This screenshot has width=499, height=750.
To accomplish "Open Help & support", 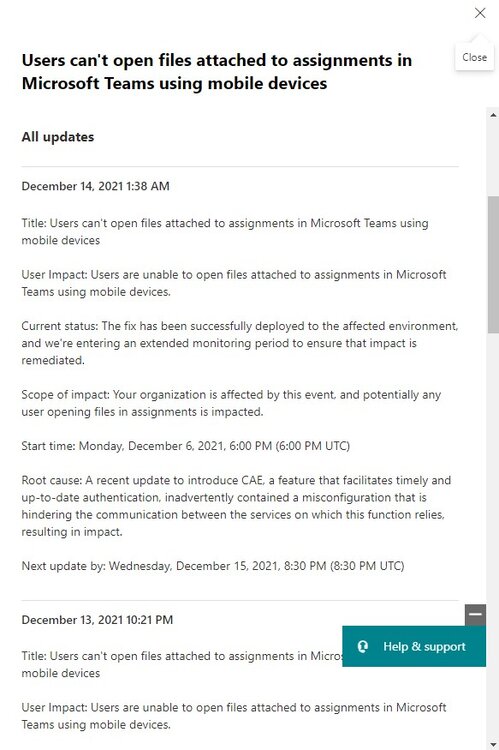I will (414, 646).
